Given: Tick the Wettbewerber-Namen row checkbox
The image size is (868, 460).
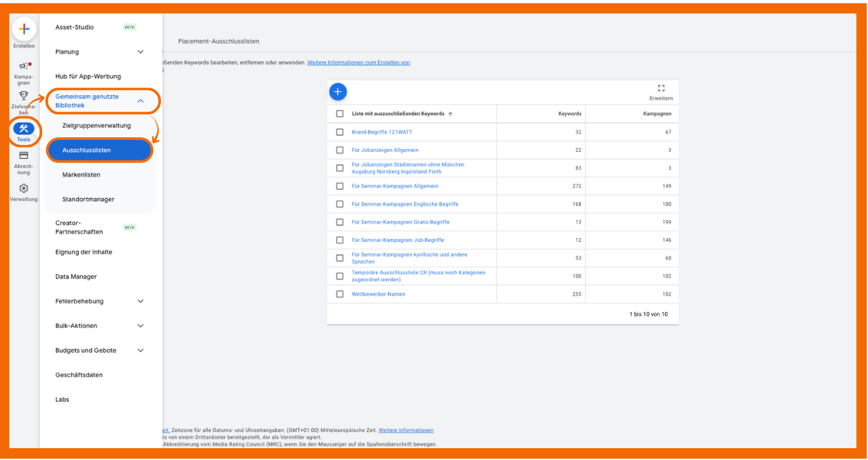Looking at the screenshot, I should pos(340,294).
